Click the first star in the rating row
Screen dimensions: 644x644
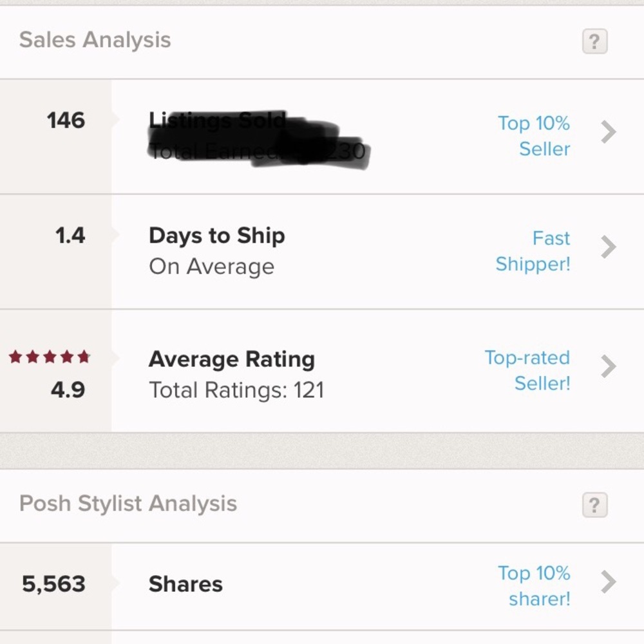tap(14, 355)
